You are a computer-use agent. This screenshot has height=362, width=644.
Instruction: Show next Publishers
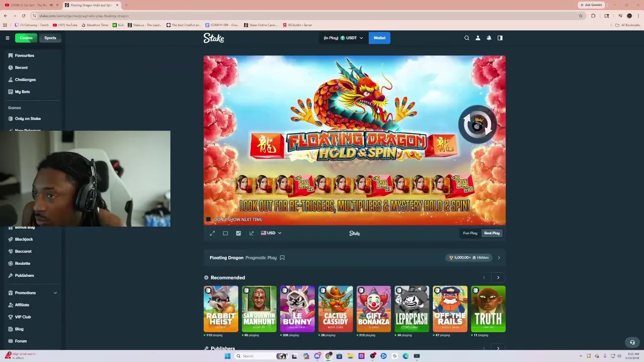coord(498,348)
